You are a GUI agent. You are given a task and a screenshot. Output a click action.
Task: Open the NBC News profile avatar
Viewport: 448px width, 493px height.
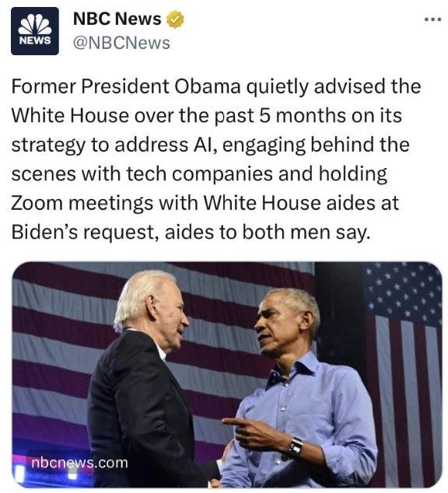coord(35,31)
